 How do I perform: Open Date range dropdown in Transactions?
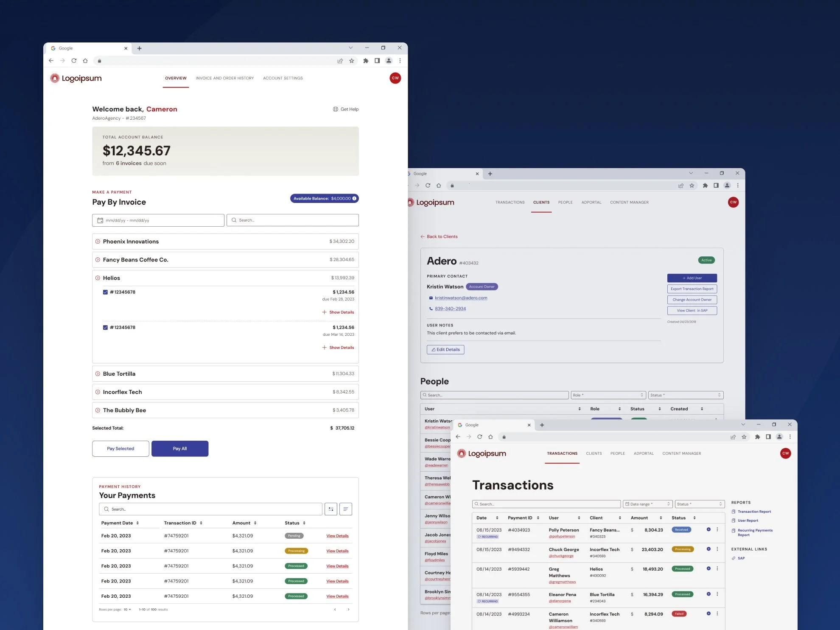648,504
